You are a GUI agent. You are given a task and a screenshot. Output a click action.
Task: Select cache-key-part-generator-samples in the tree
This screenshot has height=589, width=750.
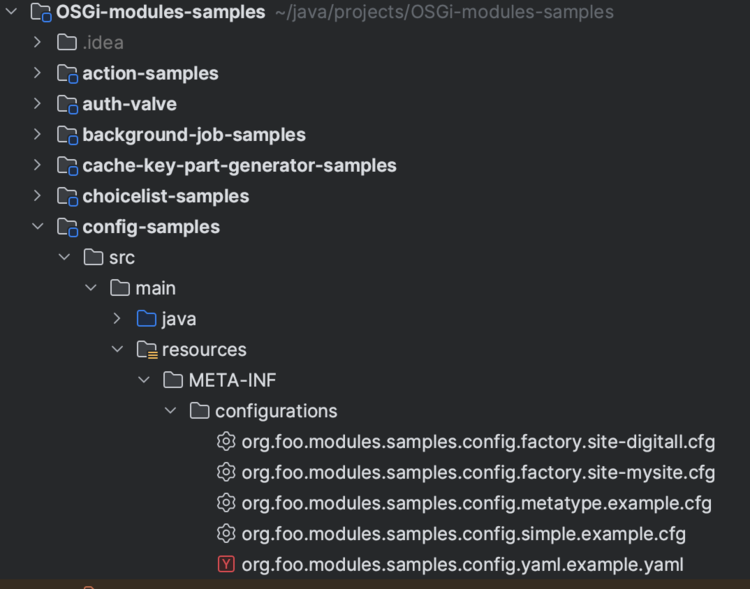(x=239, y=165)
